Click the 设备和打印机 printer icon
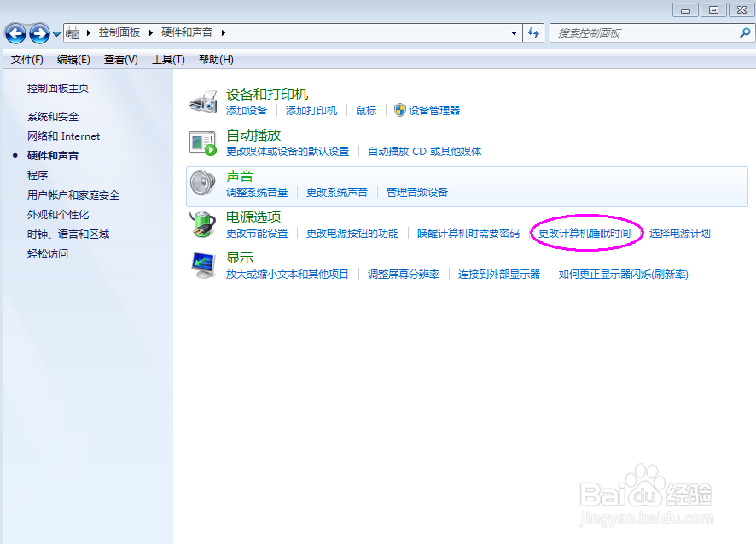The width and height of the screenshot is (756, 544). [x=203, y=101]
